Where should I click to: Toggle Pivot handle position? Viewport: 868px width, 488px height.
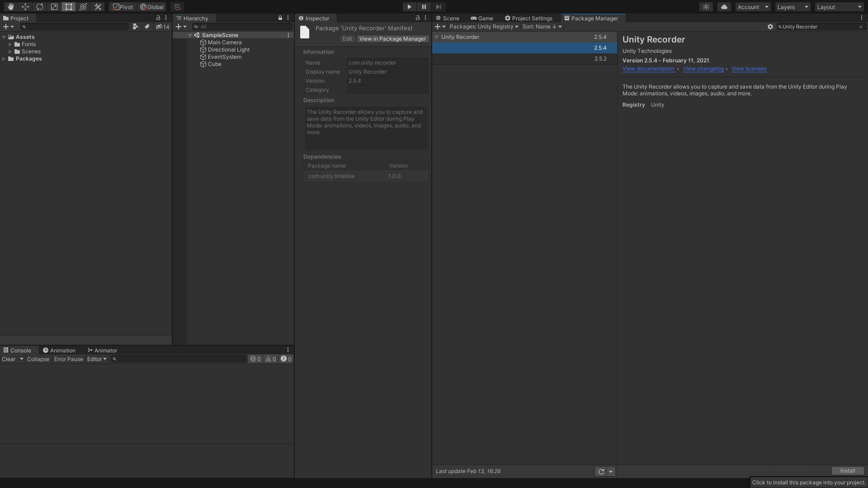tap(123, 7)
